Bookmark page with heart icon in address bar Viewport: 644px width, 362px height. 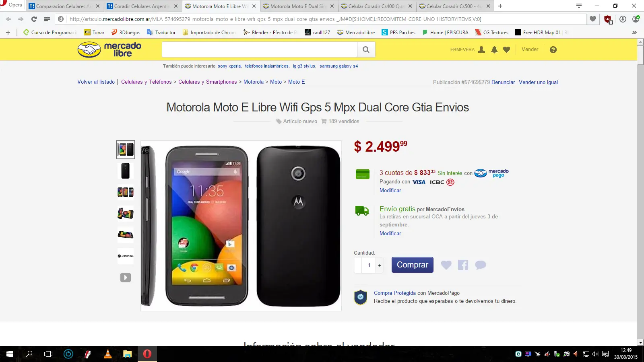[x=593, y=19]
